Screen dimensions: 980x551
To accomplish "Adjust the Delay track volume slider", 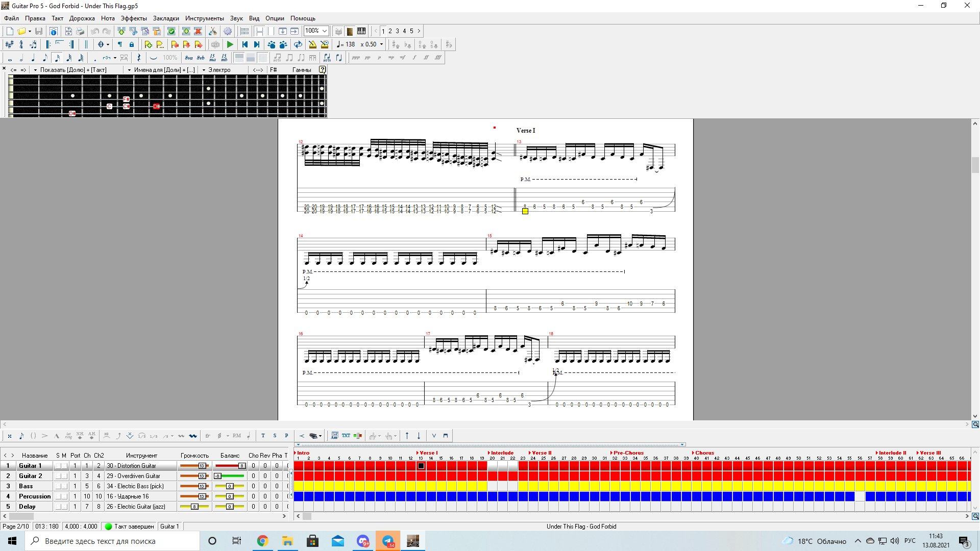I will [194, 507].
